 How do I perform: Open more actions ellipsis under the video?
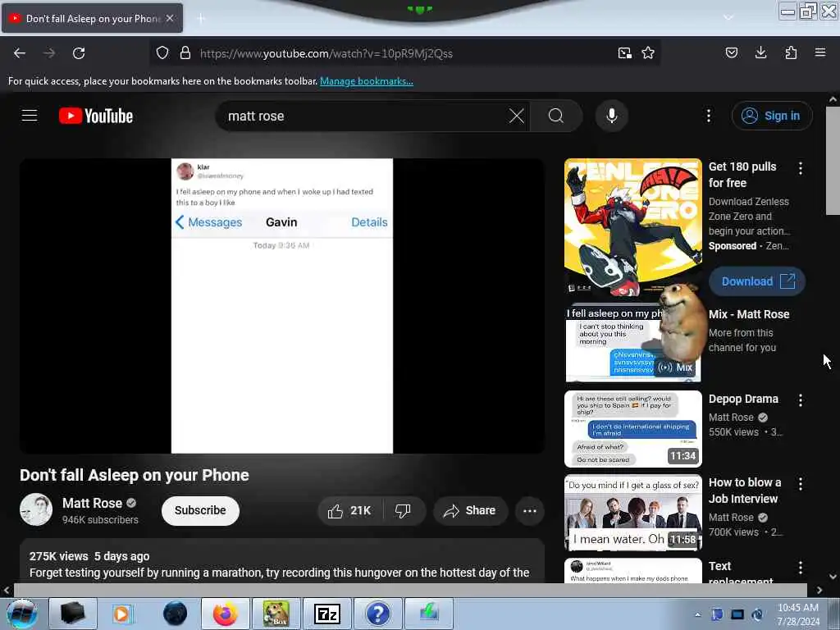(x=530, y=510)
